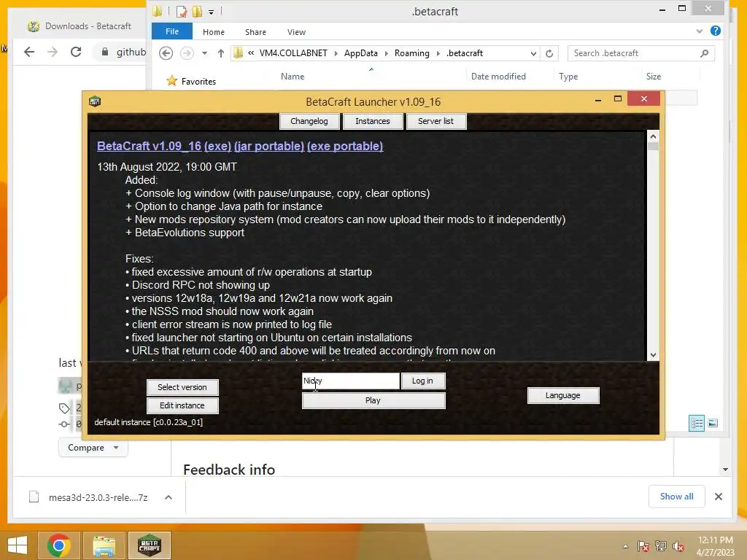
Task: Click the volume icon in system tray
Action: point(678,546)
